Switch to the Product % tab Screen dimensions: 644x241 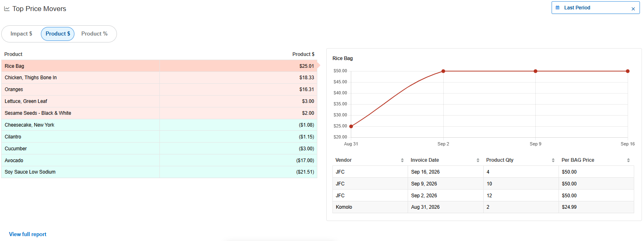94,34
